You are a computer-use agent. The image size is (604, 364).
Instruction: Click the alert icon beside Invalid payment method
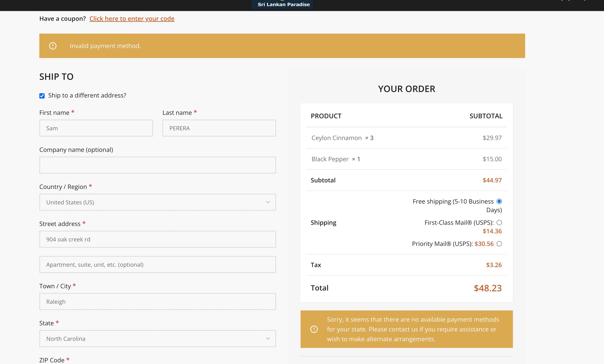coord(53,46)
